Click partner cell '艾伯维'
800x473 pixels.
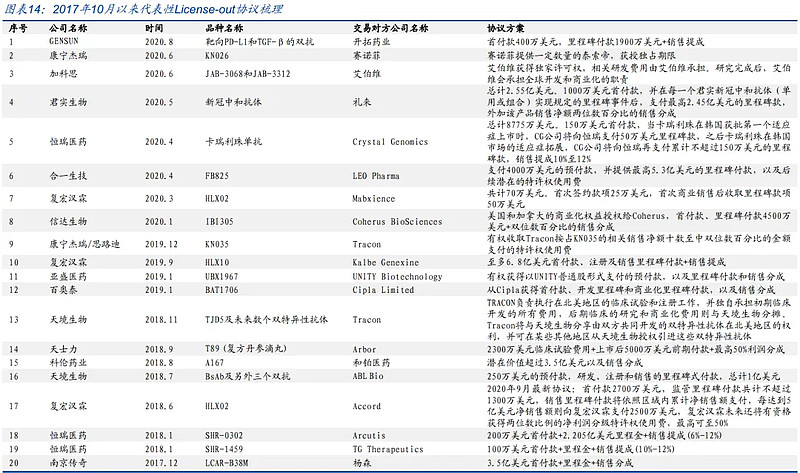coord(366,73)
